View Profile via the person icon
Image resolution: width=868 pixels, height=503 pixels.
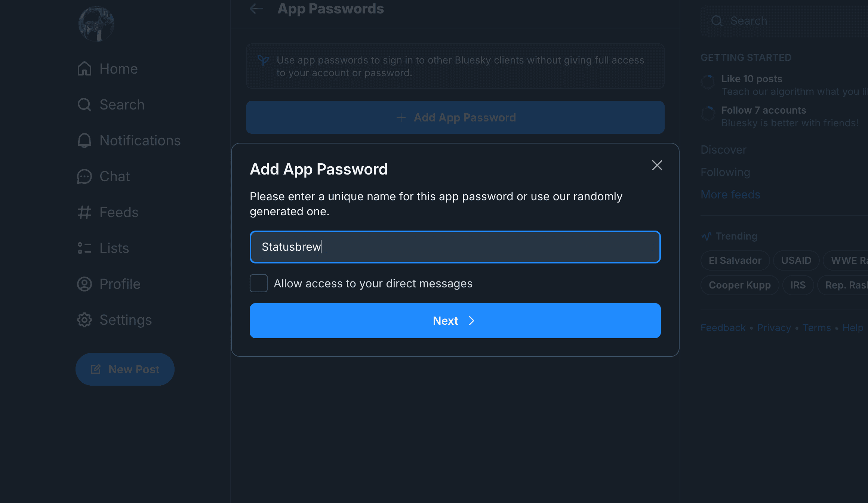click(84, 284)
